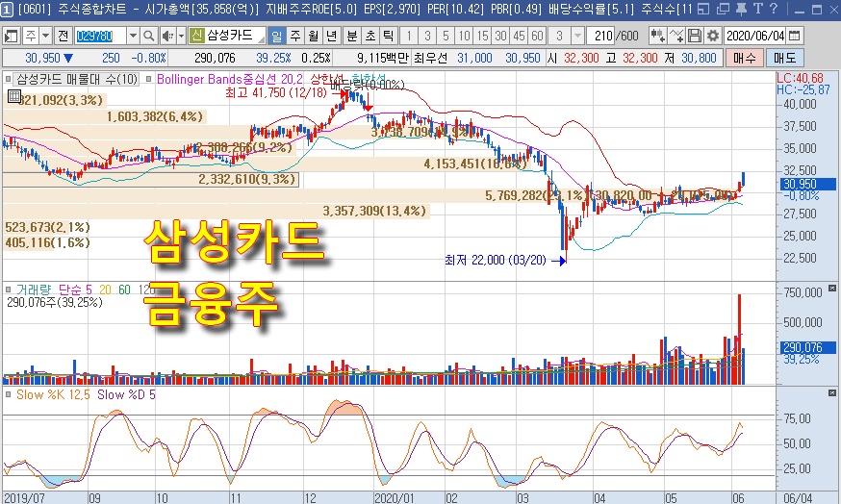Toggle Bollinger Bands indicator marker
This screenshot has width=841, height=504.
pos(149,80)
